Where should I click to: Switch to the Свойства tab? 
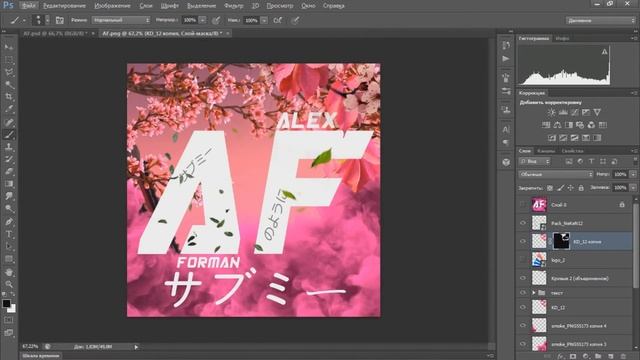click(x=572, y=151)
